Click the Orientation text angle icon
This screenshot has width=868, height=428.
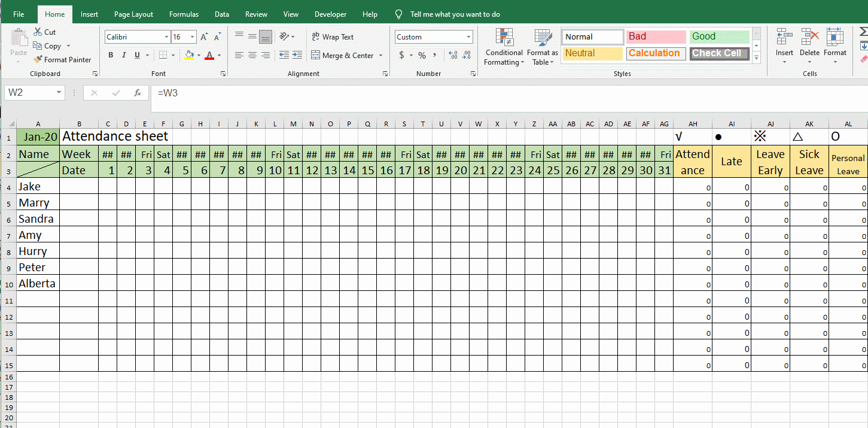[284, 37]
